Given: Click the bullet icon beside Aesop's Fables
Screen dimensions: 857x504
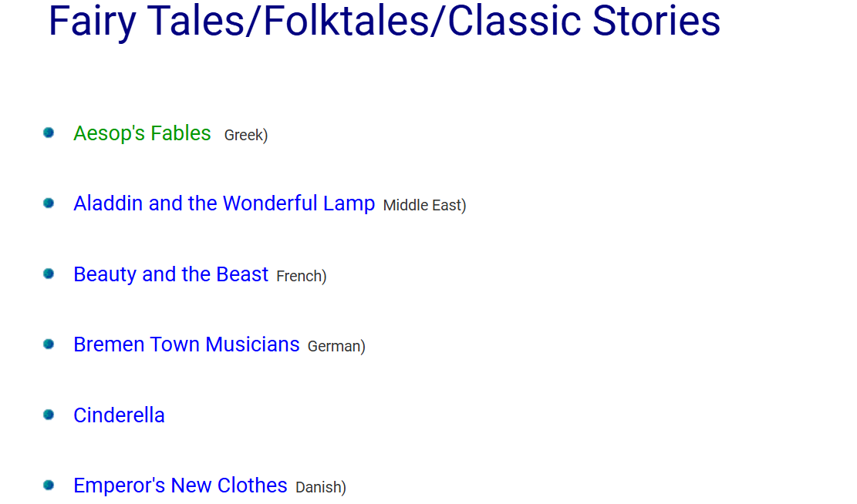Looking at the screenshot, I should [49, 133].
